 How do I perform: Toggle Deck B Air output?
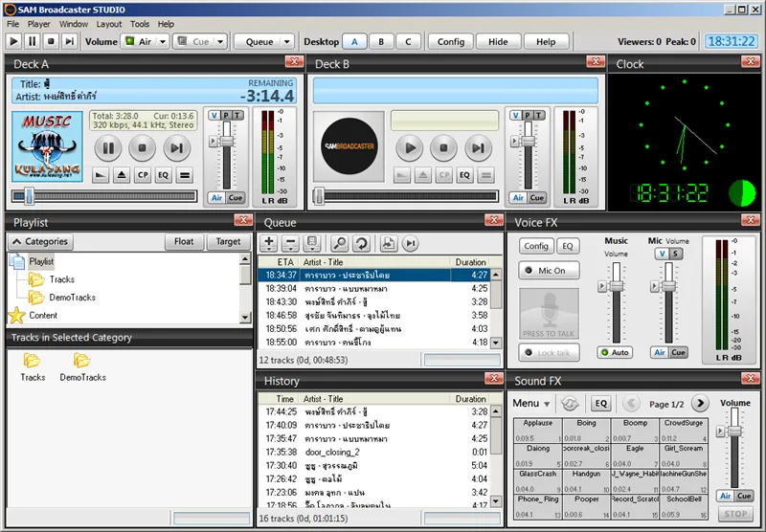(x=518, y=198)
